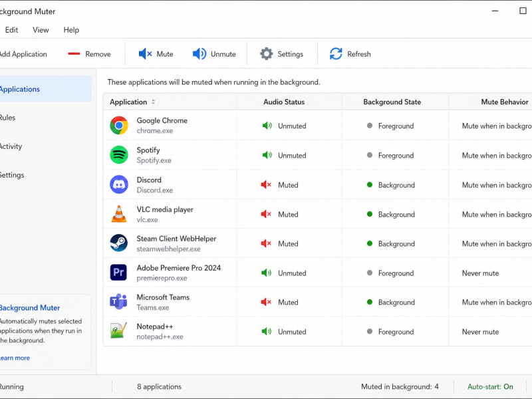
Task: Click the Adobe Premiere Pro icon
Action: [119, 273]
